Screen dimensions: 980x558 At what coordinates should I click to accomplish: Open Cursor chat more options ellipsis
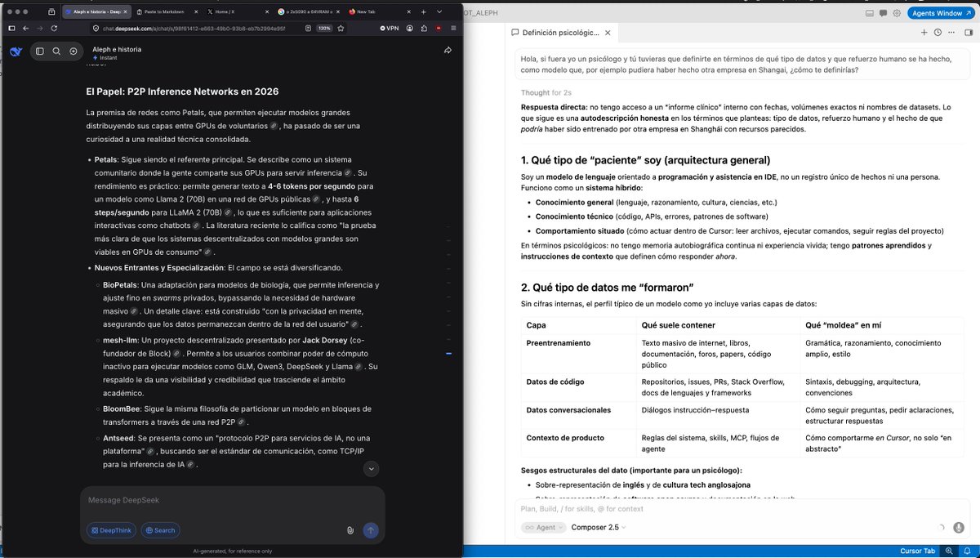tap(951, 33)
